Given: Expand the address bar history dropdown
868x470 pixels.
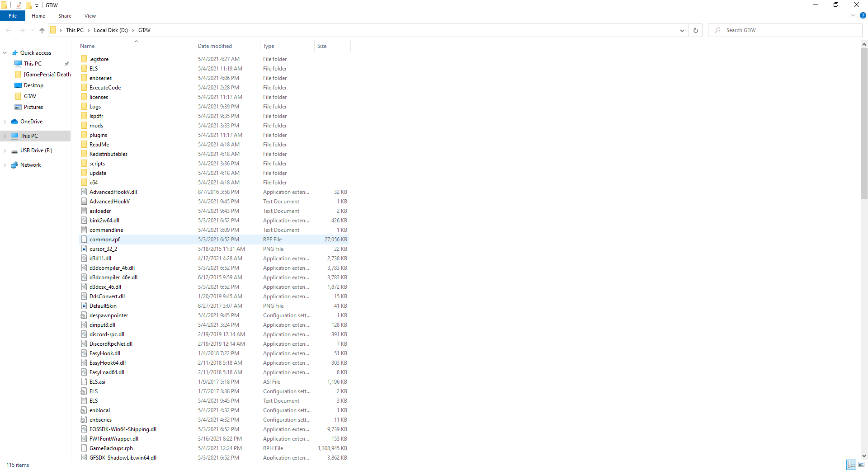Looking at the screenshot, I should (682, 30).
